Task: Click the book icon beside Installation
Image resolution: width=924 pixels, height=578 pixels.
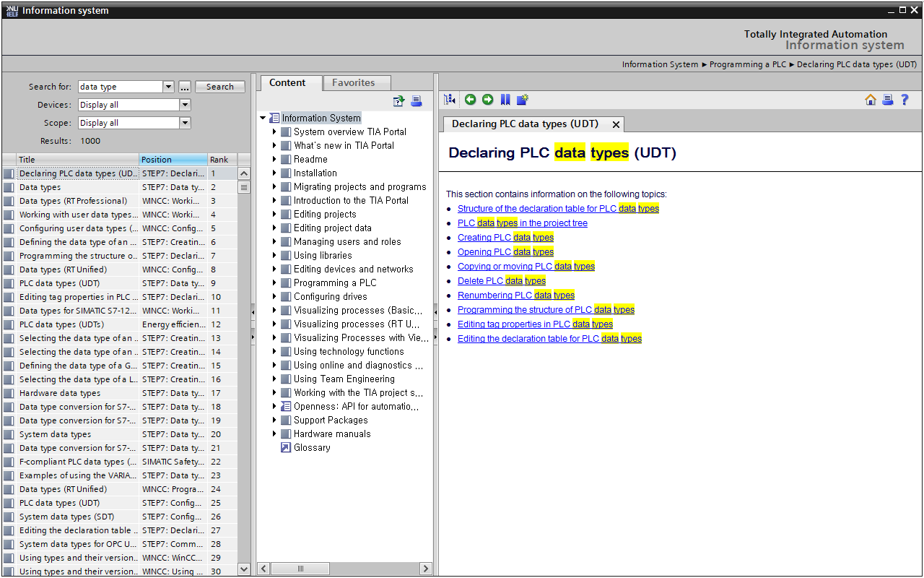Action: point(286,173)
